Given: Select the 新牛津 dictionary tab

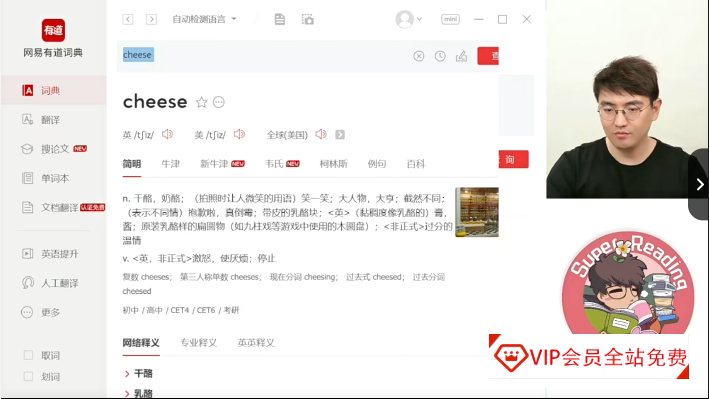Looking at the screenshot, I should [222, 164].
